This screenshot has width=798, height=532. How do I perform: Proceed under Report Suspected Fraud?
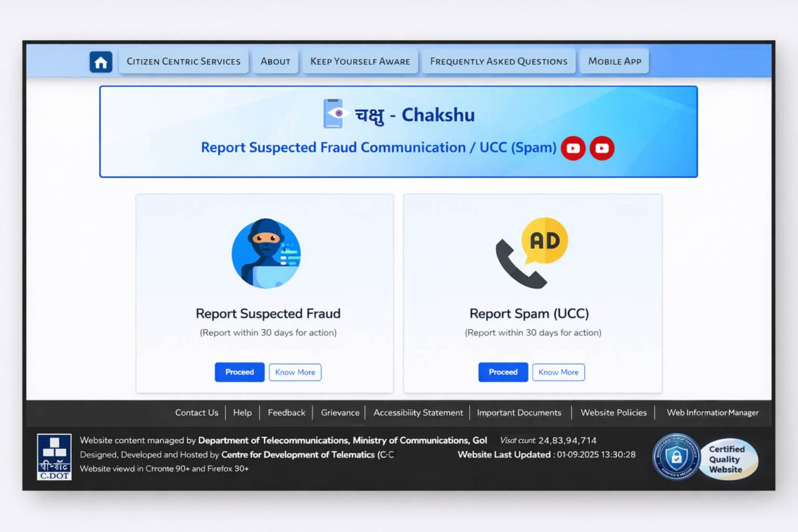[239, 372]
